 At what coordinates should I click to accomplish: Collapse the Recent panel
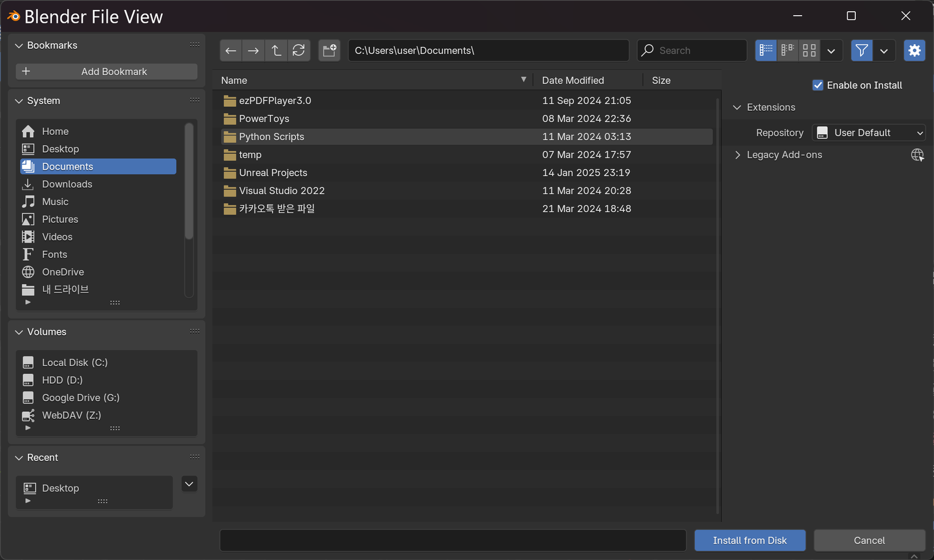tap(19, 458)
